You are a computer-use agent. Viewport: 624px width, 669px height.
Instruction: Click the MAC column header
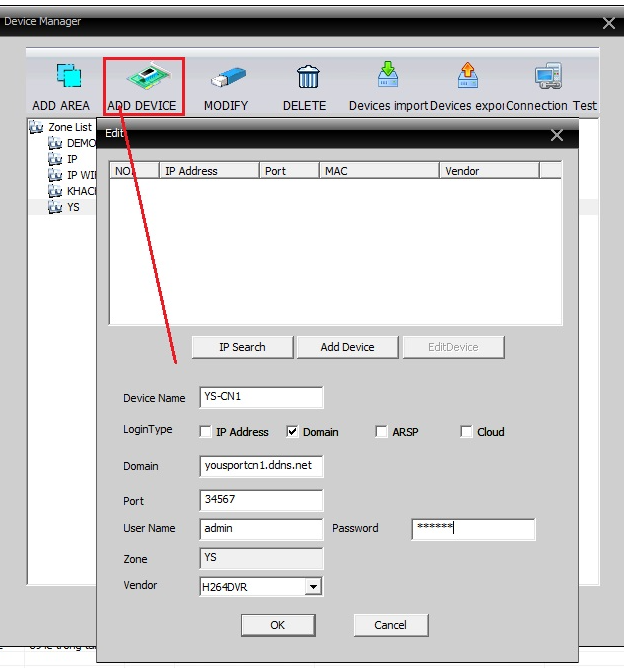(x=378, y=171)
